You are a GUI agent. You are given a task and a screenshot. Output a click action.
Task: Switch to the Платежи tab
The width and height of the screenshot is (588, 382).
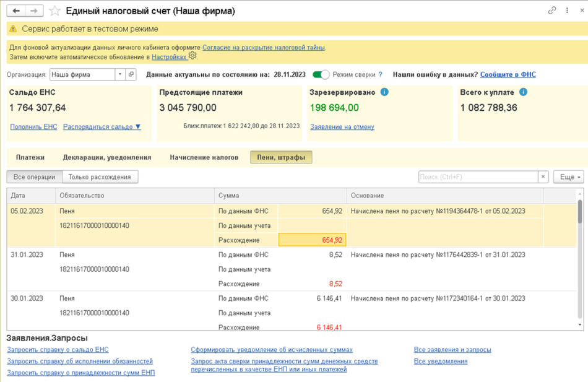tap(30, 157)
